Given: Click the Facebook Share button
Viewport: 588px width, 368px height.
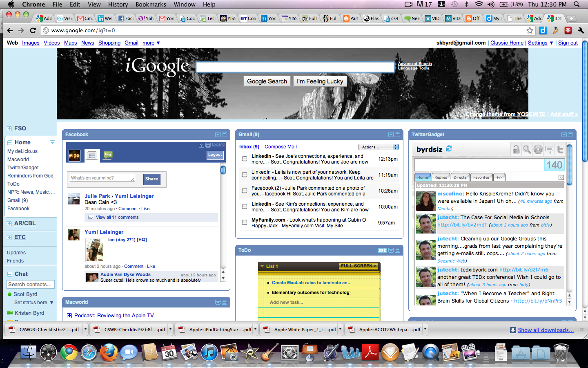Looking at the screenshot, I should click(151, 179).
